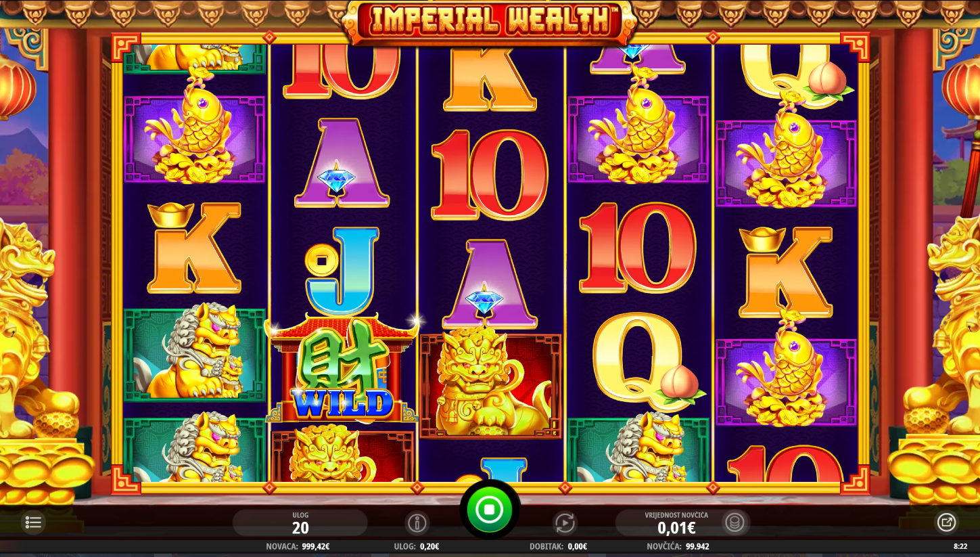980x557 pixels.
Task: Select the WILD temple symbol
Action: pos(342,369)
